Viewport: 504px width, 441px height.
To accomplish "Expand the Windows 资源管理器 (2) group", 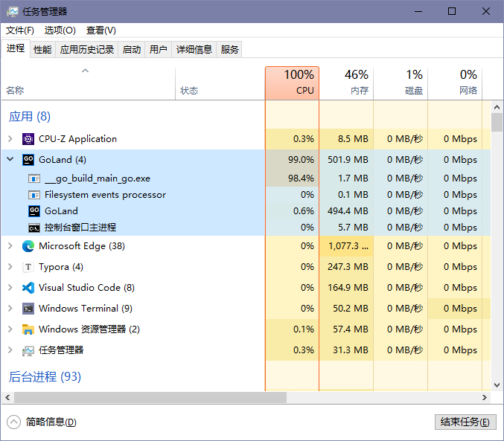I will click(x=10, y=329).
